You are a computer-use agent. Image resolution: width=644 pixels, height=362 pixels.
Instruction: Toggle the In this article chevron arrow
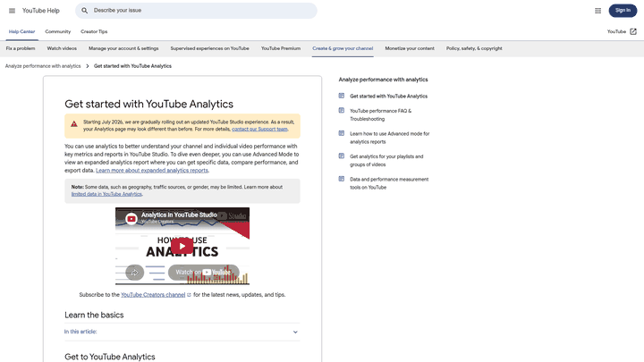pos(295,332)
